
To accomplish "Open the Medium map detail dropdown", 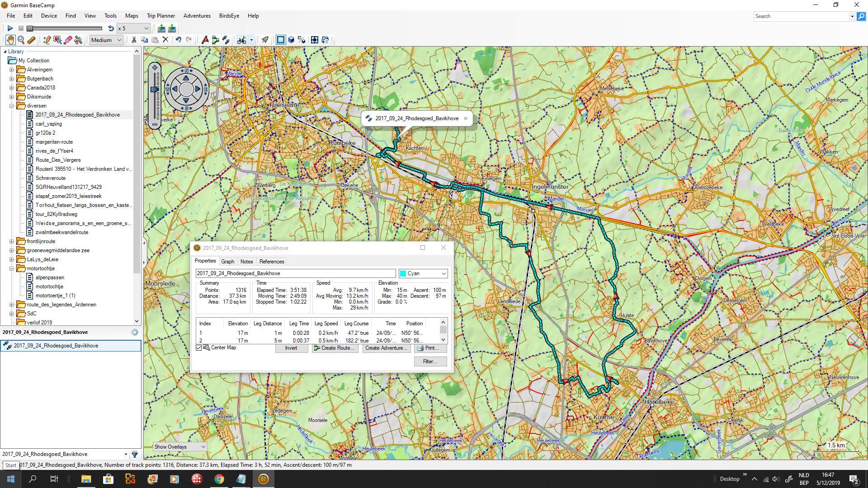I will [106, 40].
